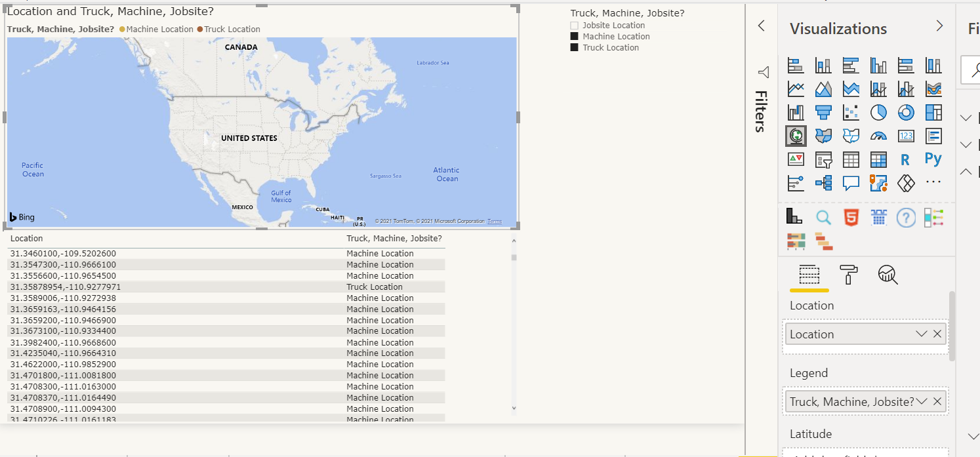Screen dimensions: 980x457
Task: Select the Decomposition tree visual
Action: [823, 183]
